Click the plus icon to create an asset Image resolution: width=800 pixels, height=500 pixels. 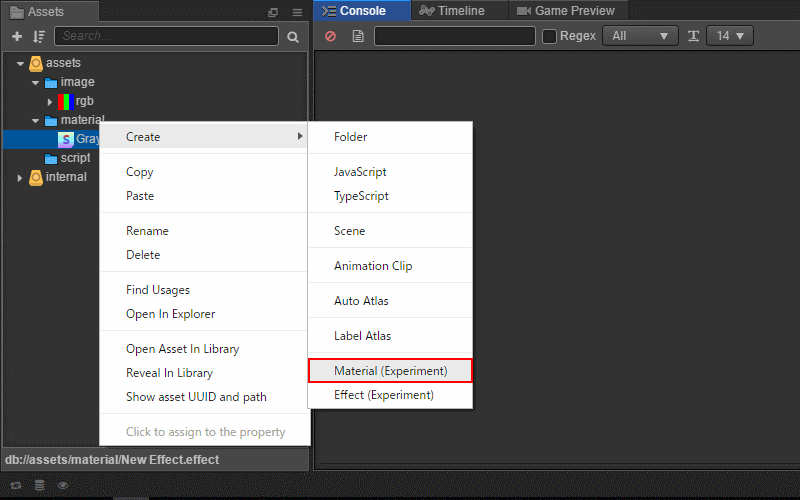tap(17, 36)
